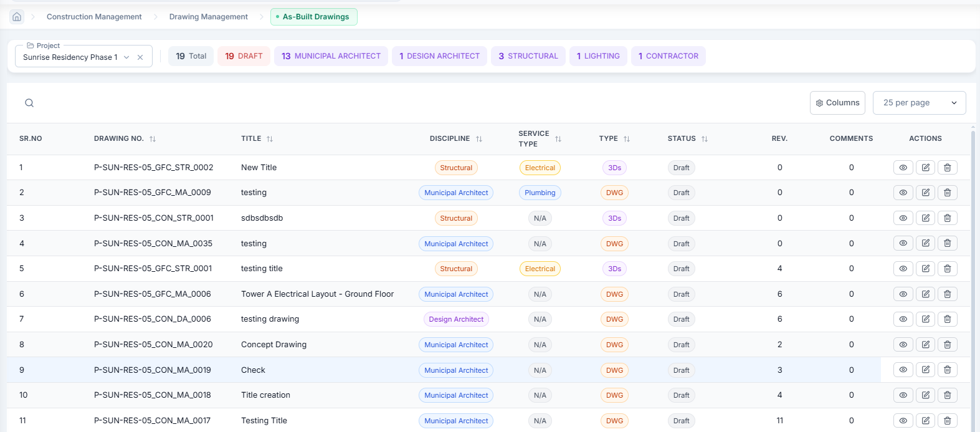
Task: Sort by the Status column
Action: 705,139
